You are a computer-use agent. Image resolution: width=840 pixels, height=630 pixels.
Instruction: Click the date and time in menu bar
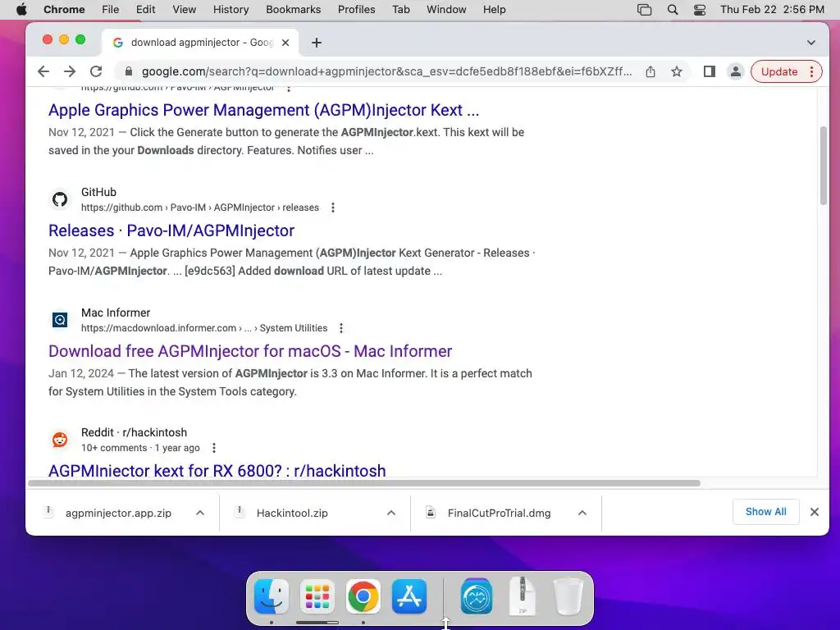tap(772, 10)
